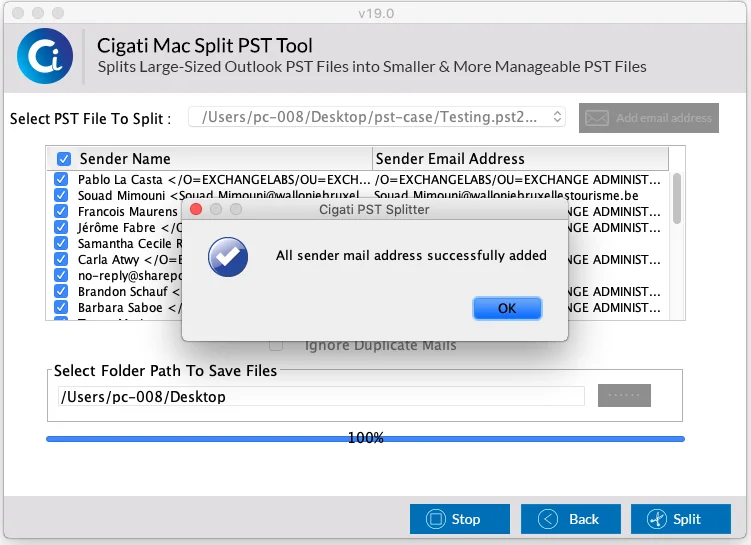This screenshot has height=545, width=751.
Task: Click the dotted browse folder button
Action: click(624, 396)
